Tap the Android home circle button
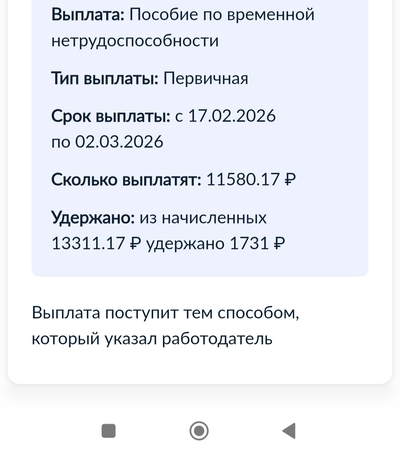 (x=199, y=431)
